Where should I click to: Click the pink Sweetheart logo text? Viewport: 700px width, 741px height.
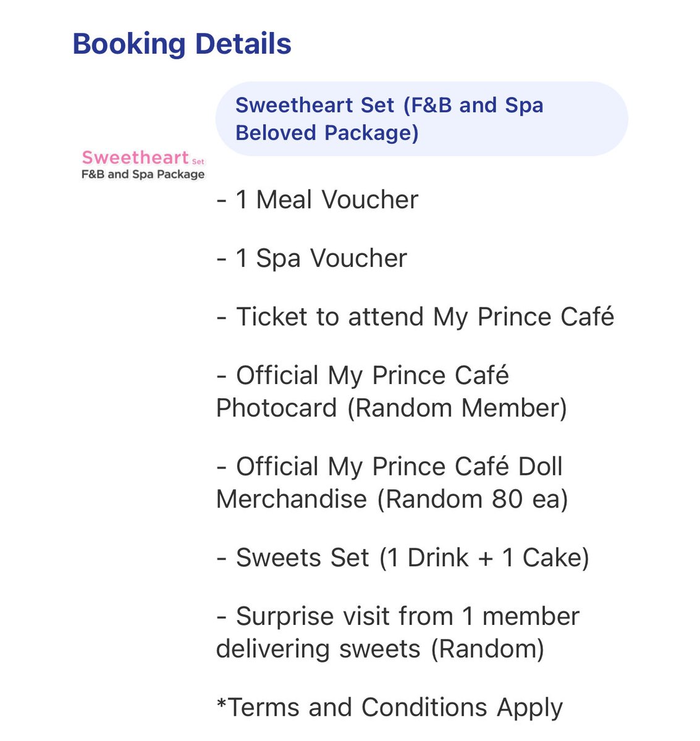[x=135, y=157]
